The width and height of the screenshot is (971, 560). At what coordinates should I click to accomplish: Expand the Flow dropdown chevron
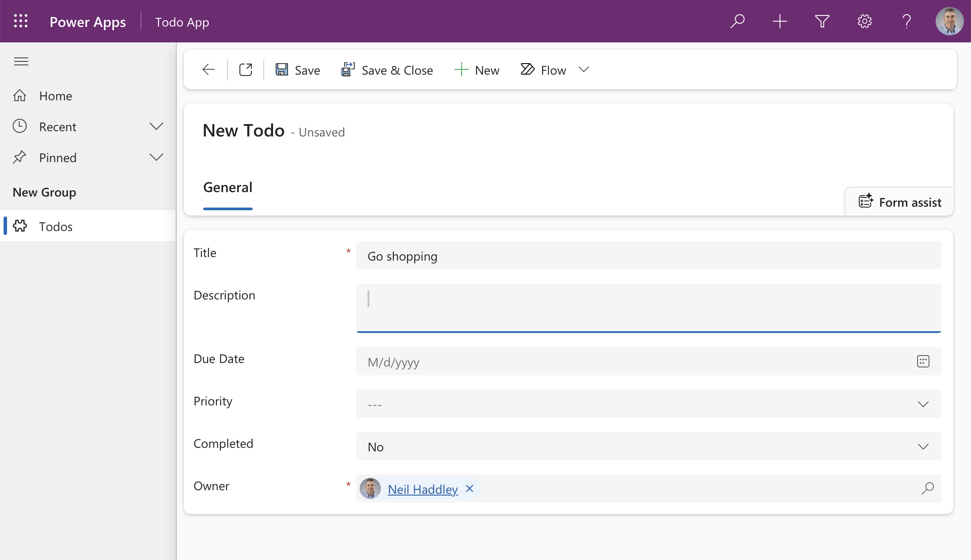(x=584, y=69)
